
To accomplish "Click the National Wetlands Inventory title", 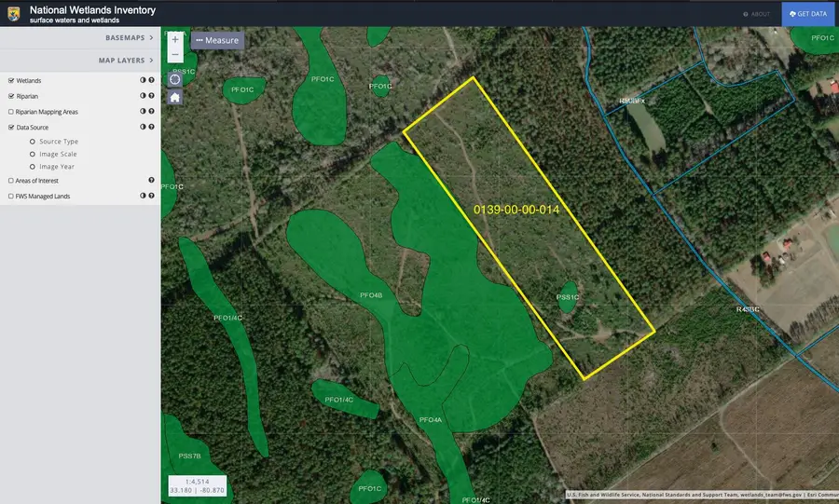I will (92, 10).
